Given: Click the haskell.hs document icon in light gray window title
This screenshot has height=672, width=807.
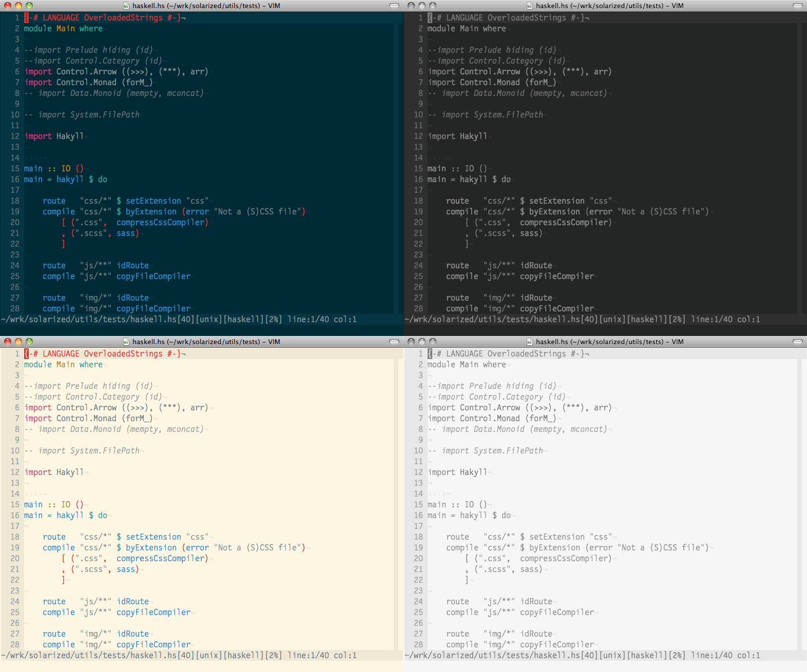Looking at the screenshot, I should (530, 342).
